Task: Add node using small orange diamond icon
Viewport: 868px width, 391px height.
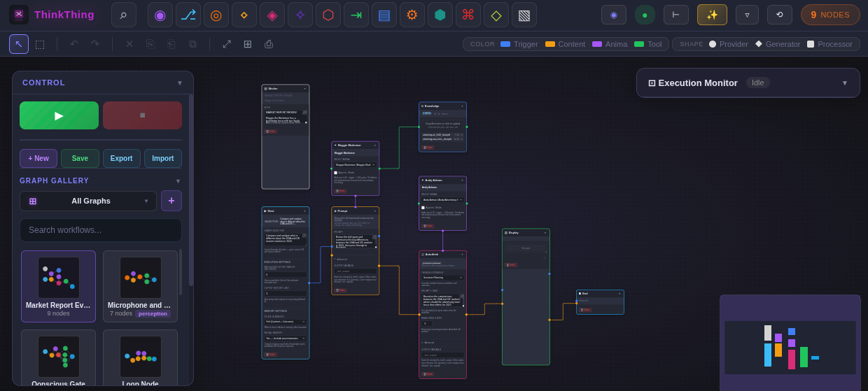Action: click(x=244, y=15)
